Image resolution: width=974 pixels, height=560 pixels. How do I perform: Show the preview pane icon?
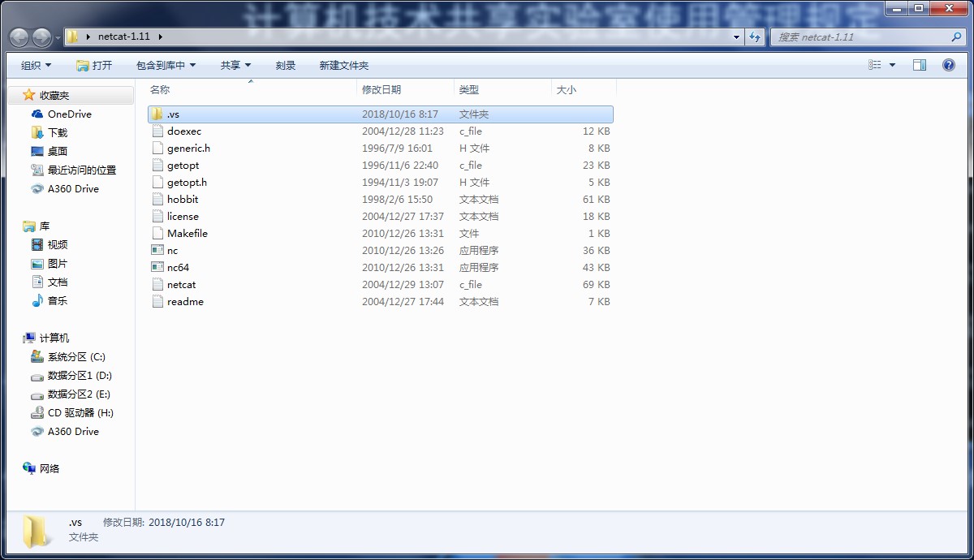(x=920, y=65)
